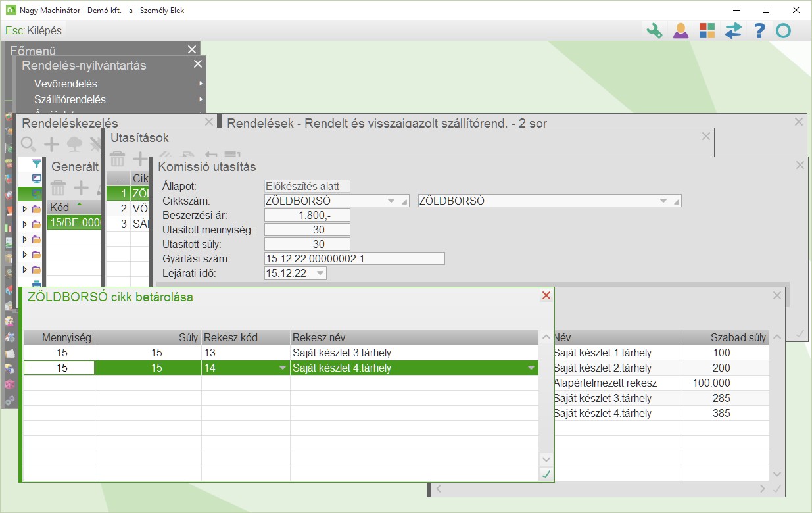Screen dimensions: 812x513
Task: Click the blue funnel filter icon
Action: coord(37,164)
